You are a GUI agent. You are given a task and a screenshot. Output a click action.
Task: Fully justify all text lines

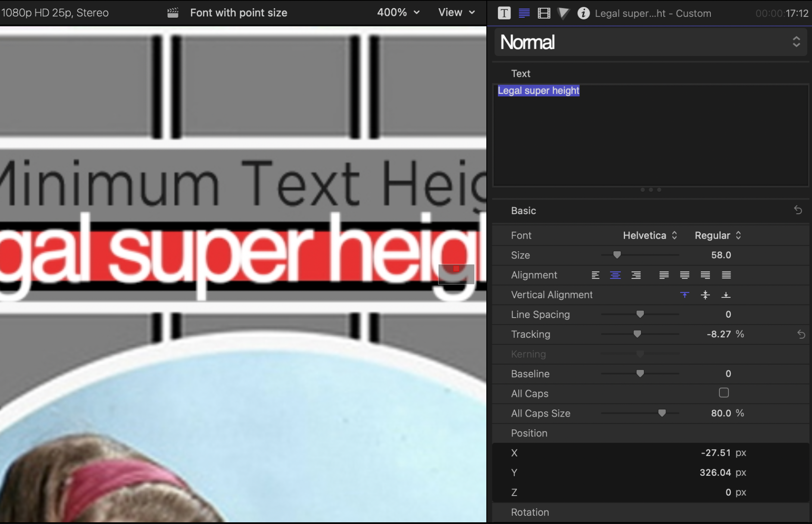[726, 275]
